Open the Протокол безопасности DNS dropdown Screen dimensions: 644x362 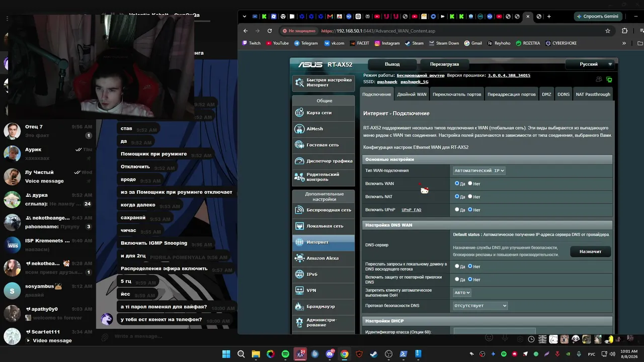point(480,306)
